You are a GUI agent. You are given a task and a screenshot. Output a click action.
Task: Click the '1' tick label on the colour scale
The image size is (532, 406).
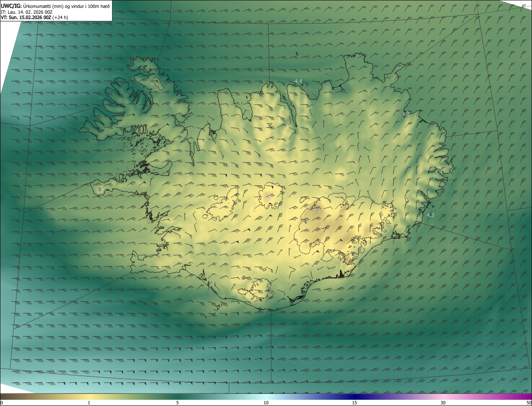[x=89, y=403]
